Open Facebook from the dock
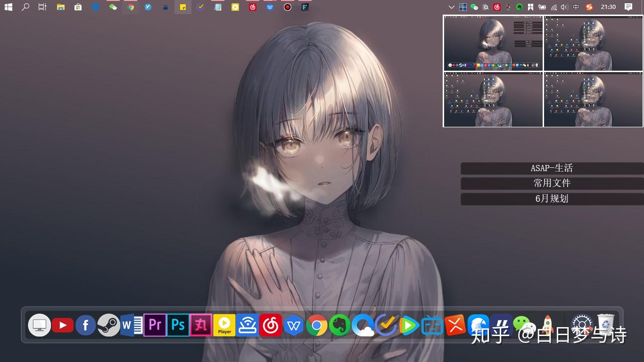 (86, 325)
